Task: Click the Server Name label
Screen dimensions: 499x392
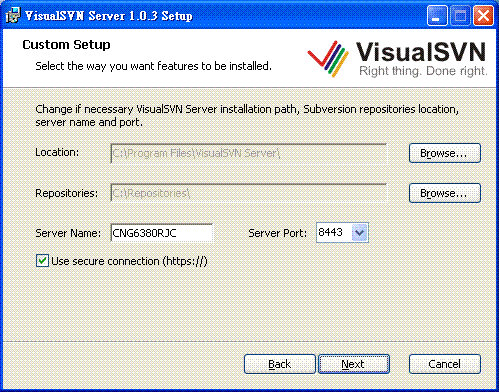Action: [x=68, y=233]
